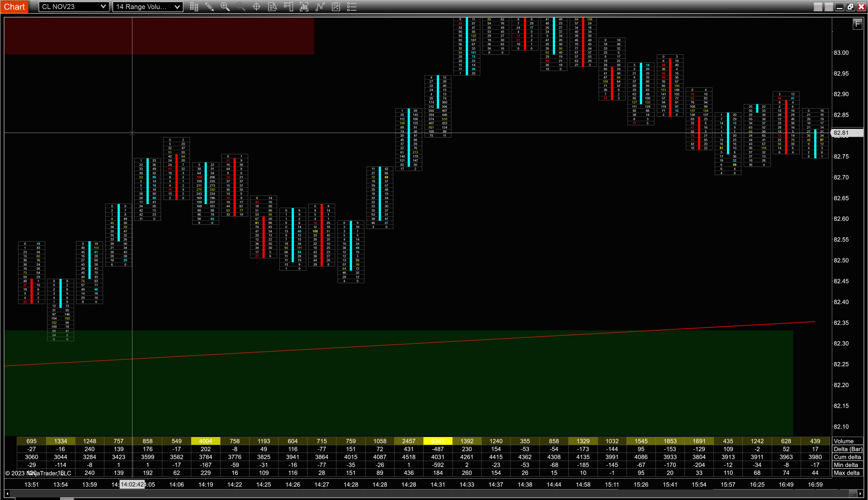Select the drawing tools pencil icon

[x=209, y=7]
